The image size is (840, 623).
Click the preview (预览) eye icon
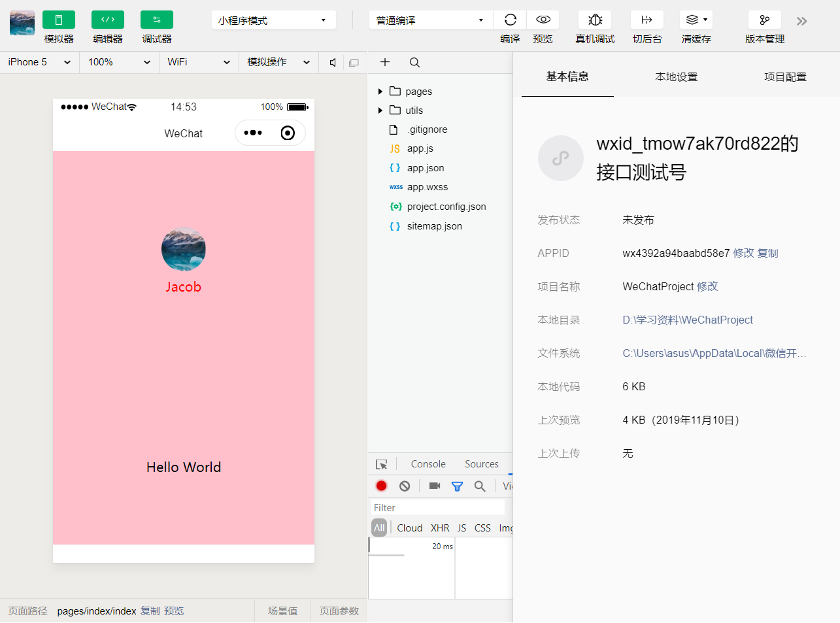tap(543, 20)
